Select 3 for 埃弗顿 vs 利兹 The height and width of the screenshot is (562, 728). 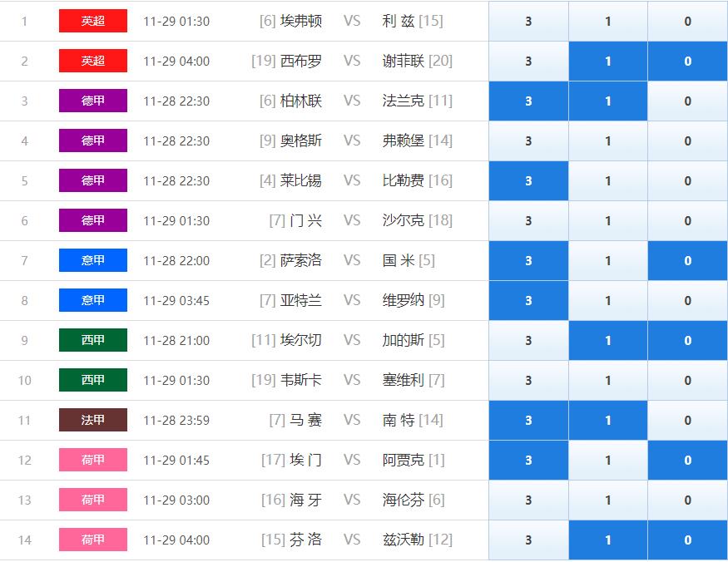[x=528, y=21]
